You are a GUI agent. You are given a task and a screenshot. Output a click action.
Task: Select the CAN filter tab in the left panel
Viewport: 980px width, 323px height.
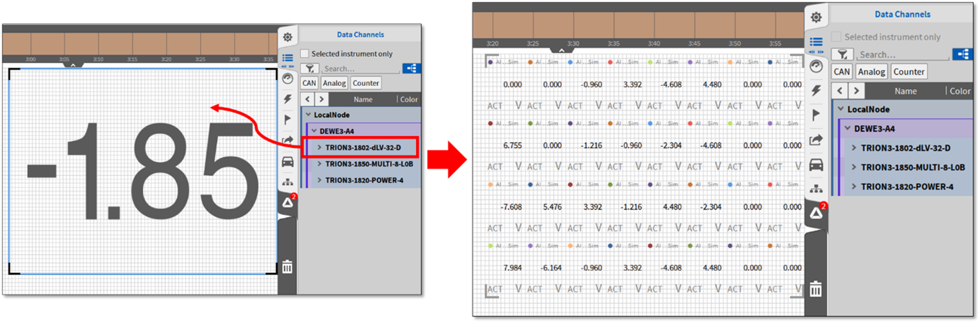309,83
